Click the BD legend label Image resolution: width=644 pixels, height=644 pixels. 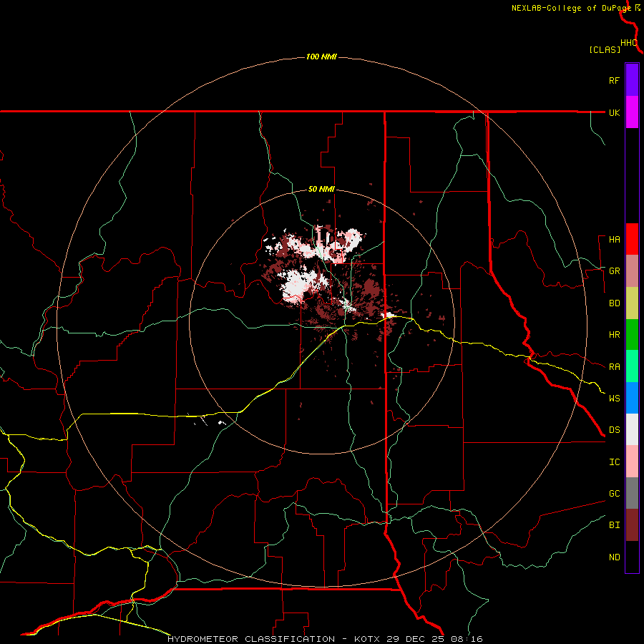[x=614, y=303]
